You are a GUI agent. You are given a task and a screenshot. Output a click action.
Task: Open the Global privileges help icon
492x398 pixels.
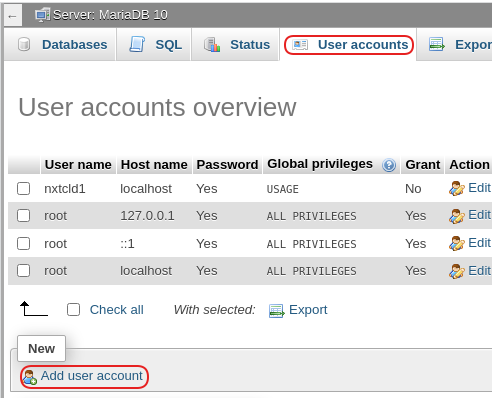point(389,165)
